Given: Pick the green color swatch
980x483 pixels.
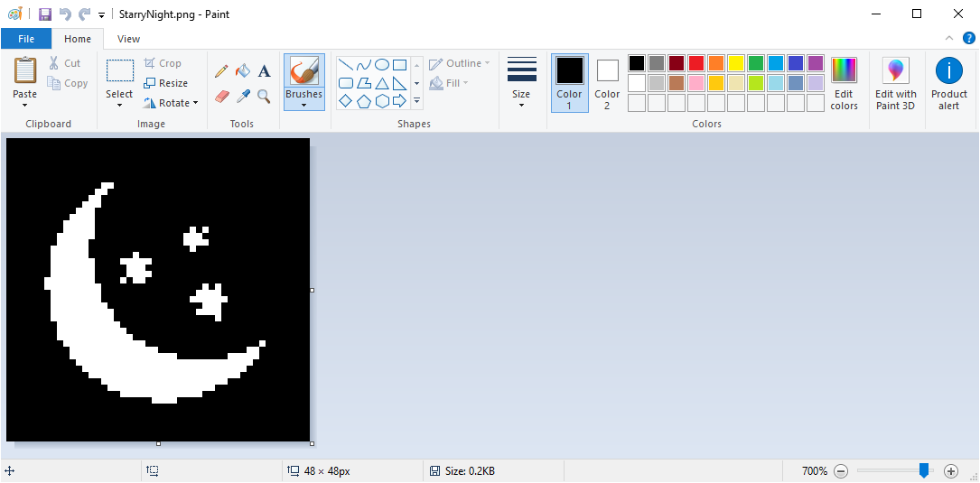Looking at the screenshot, I should [756, 63].
